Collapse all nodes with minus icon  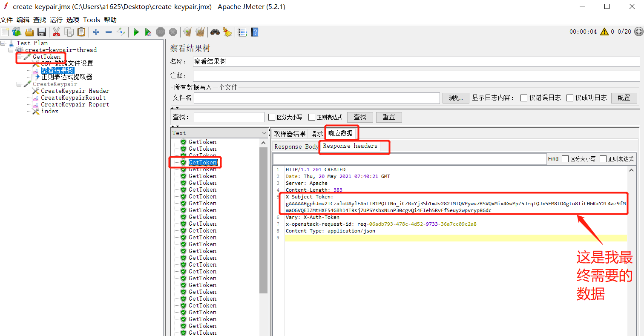[x=109, y=32]
